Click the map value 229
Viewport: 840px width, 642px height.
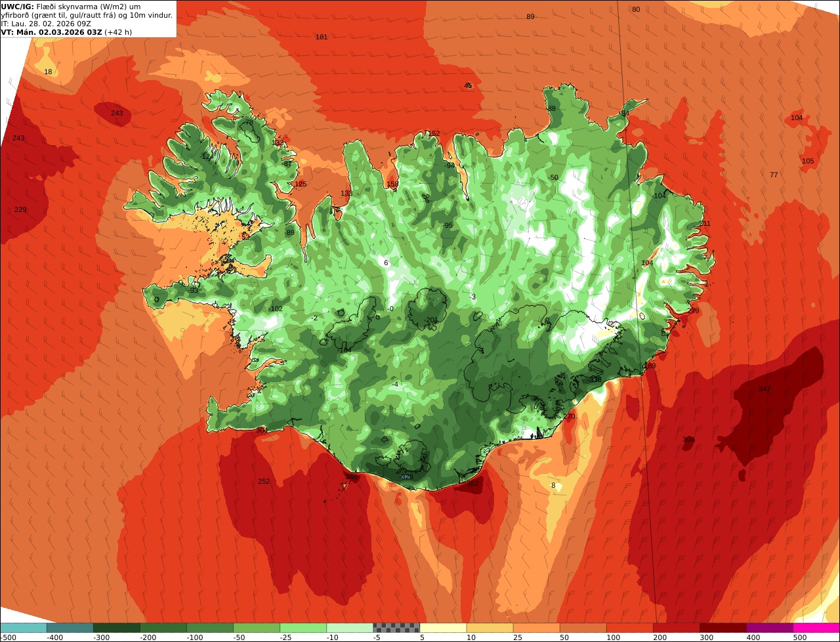20,209
